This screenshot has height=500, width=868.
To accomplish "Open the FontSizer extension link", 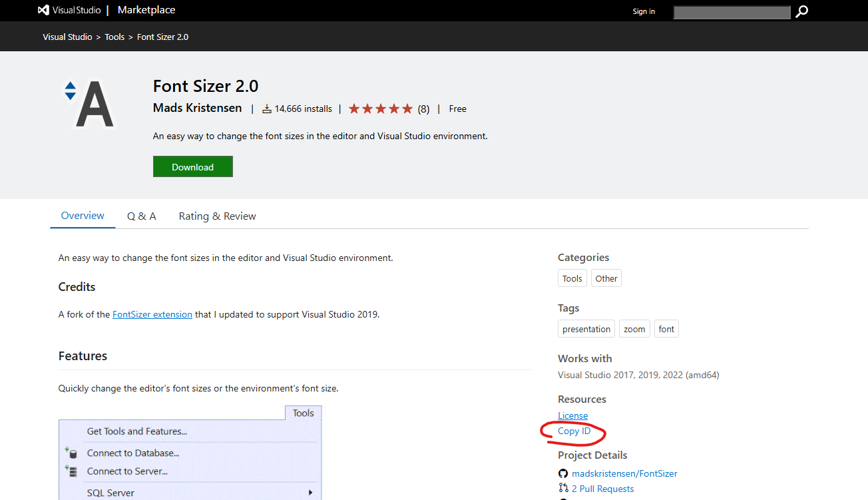I will pyautogui.click(x=152, y=314).
